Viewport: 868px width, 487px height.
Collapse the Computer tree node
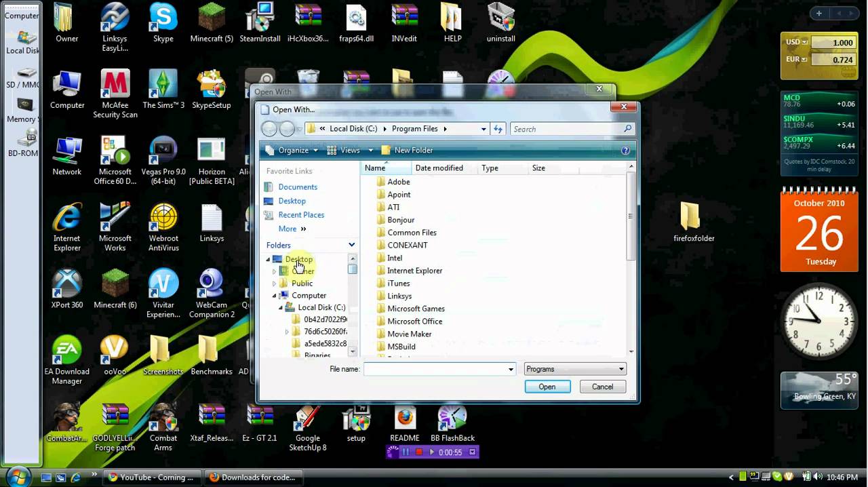click(275, 296)
